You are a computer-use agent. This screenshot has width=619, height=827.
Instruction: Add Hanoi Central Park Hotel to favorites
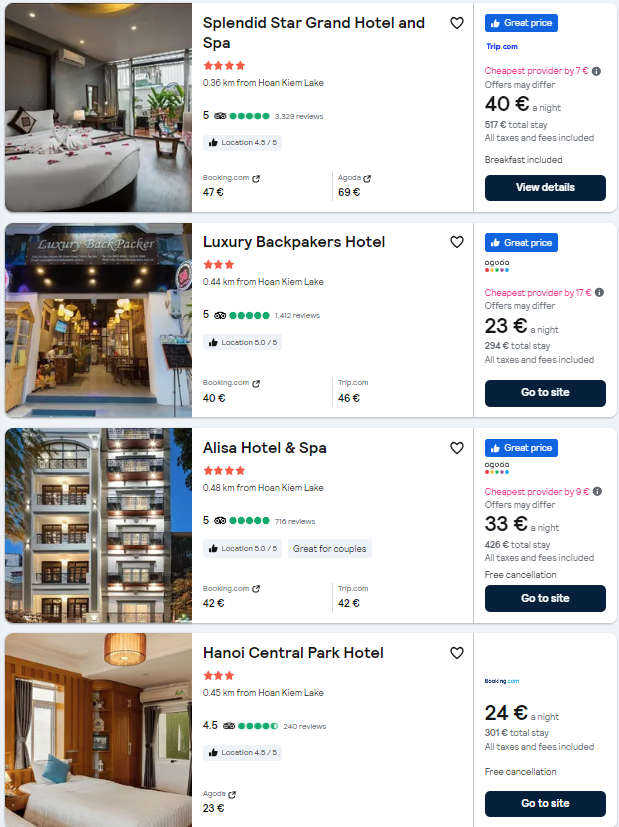(x=457, y=652)
